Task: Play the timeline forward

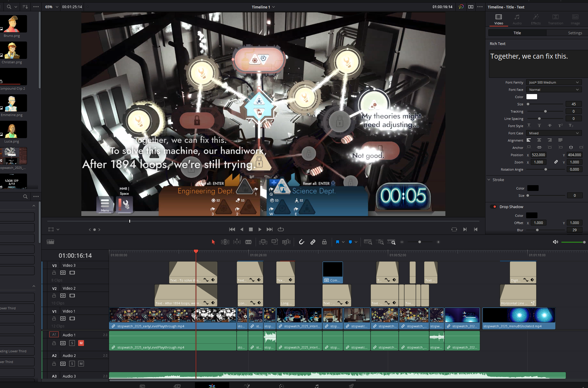Action: click(x=260, y=229)
